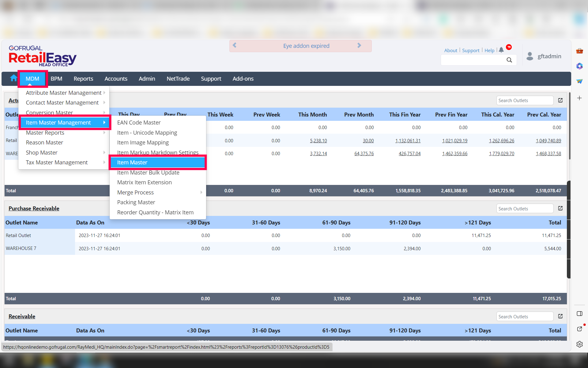Choose Item Master Bulk Update

[148, 172]
